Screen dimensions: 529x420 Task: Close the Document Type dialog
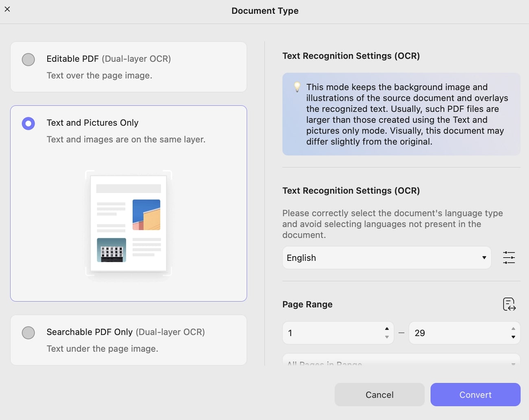click(x=7, y=9)
